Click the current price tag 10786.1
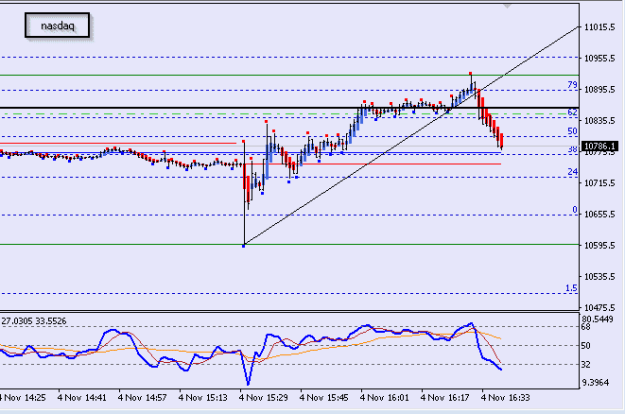 600,146
